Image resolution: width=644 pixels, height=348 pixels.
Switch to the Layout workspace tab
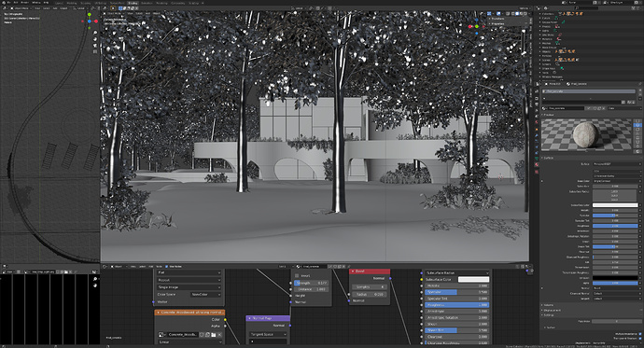click(59, 3)
